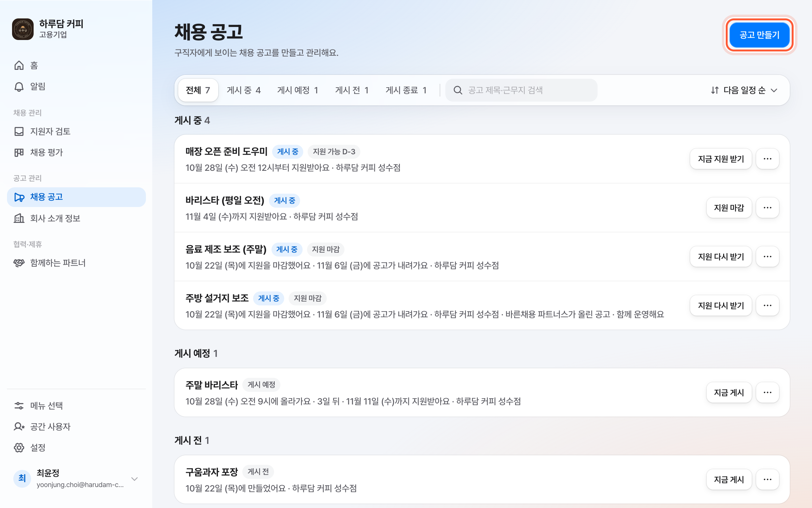Image resolution: width=812 pixels, height=508 pixels.
Task: Open more options for 바리스타 (평일 오전)
Action: [767, 208]
